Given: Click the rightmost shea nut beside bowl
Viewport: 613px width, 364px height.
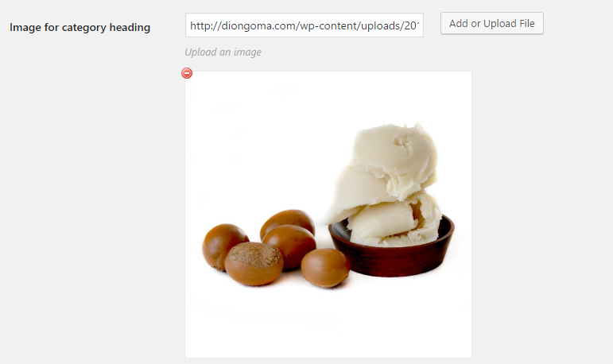Looking at the screenshot, I should point(325,267).
